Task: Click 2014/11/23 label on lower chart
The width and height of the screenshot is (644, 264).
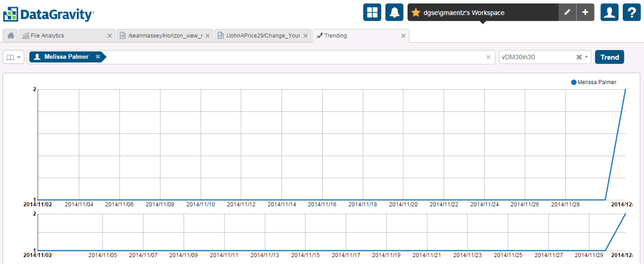Action: 467,255
